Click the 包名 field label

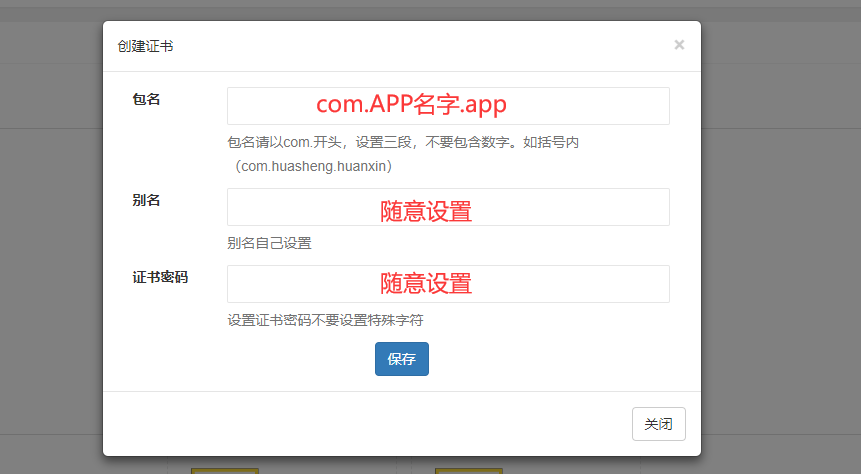[146, 99]
